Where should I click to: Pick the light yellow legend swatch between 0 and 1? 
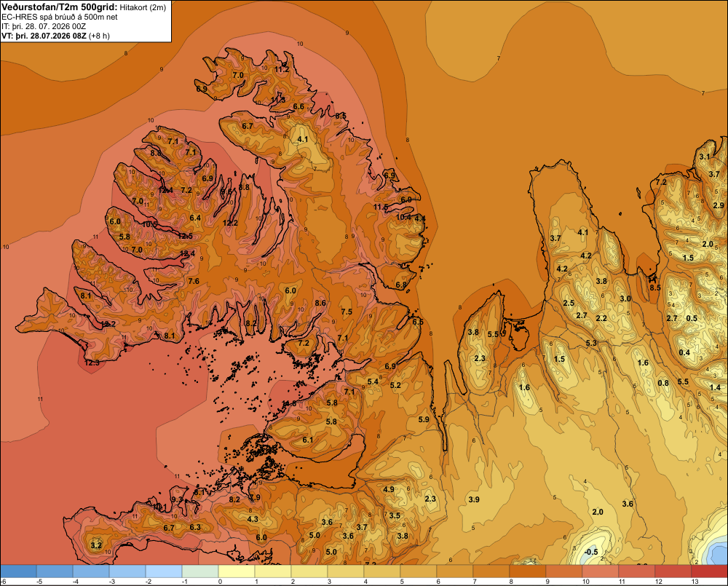click(237, 571)
